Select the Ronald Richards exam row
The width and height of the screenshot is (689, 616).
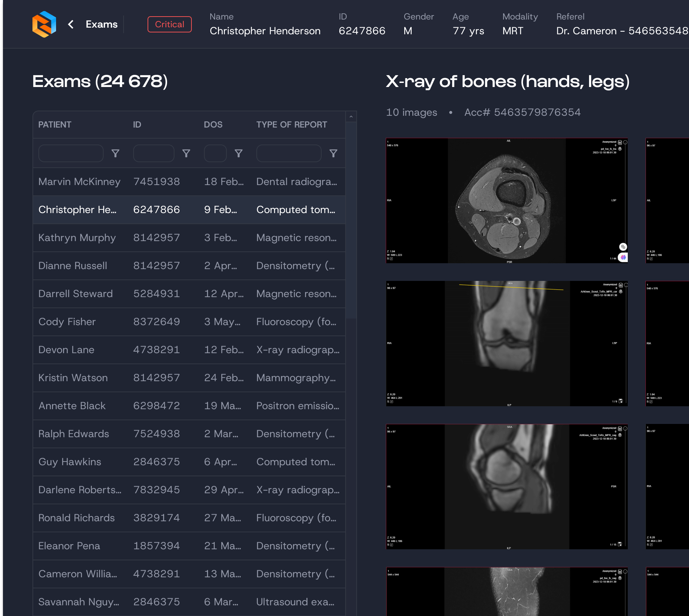189,518
